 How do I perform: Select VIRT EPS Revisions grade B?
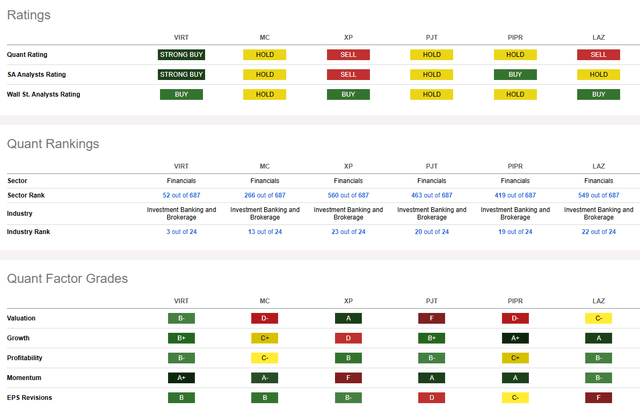coord(181,398)
